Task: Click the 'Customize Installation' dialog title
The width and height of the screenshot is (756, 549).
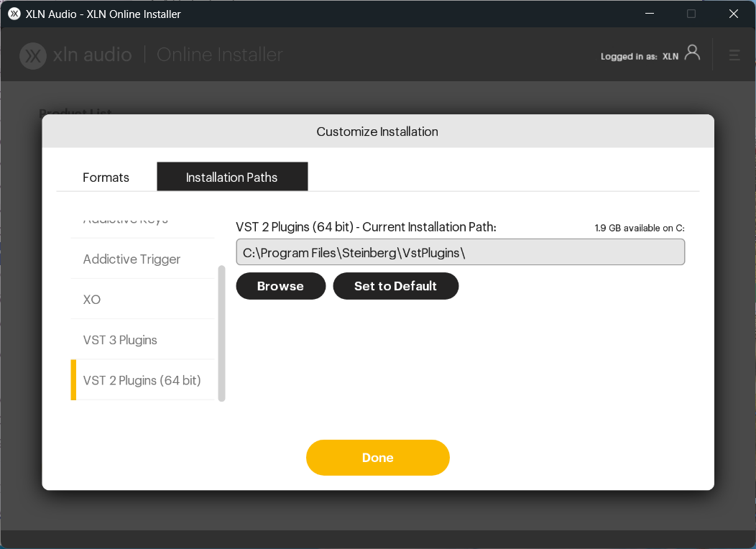Action: [x=377, y=132]
